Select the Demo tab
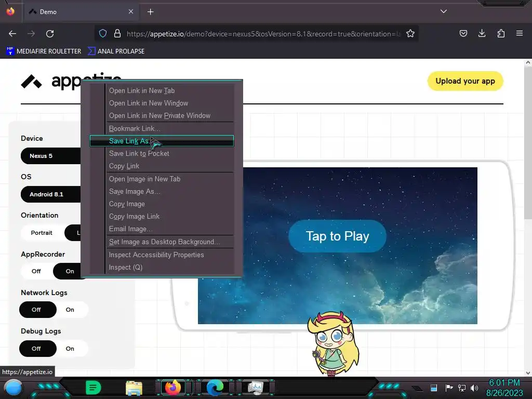The width and height of the screenshot is (532, 399). [82, 12]
